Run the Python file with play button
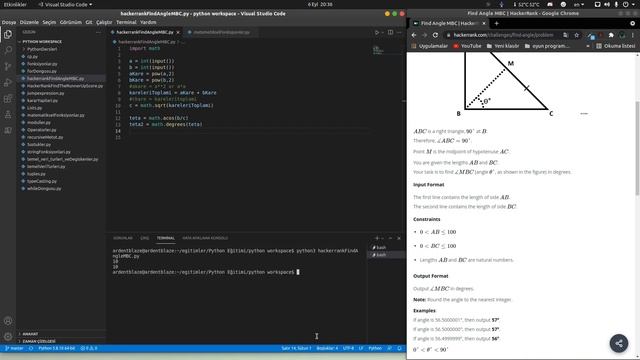The width and height of the screenshot is (640, 360). click(377, 32)
